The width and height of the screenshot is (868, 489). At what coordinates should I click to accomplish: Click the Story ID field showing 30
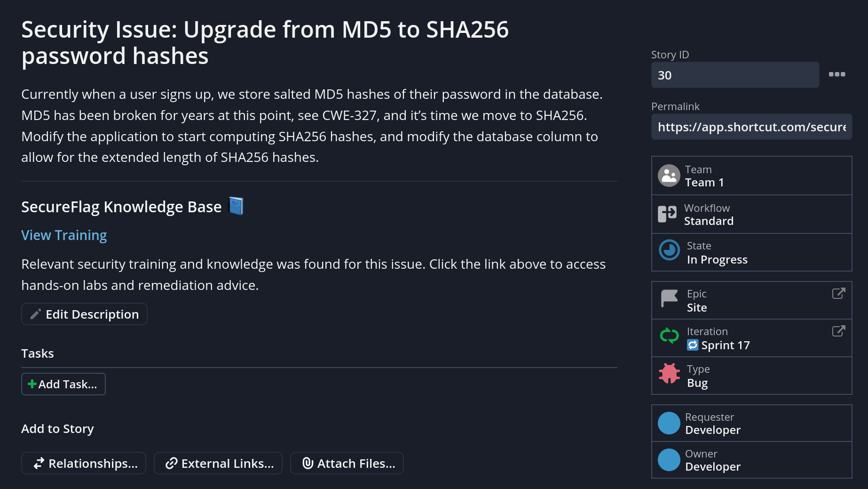(735, 75)
